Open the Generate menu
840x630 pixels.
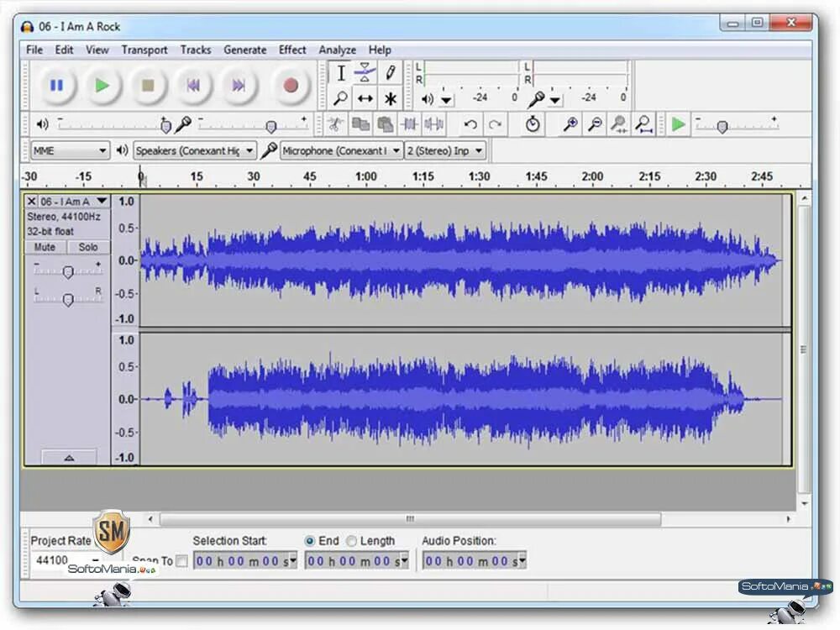click(x=244, y=50)
